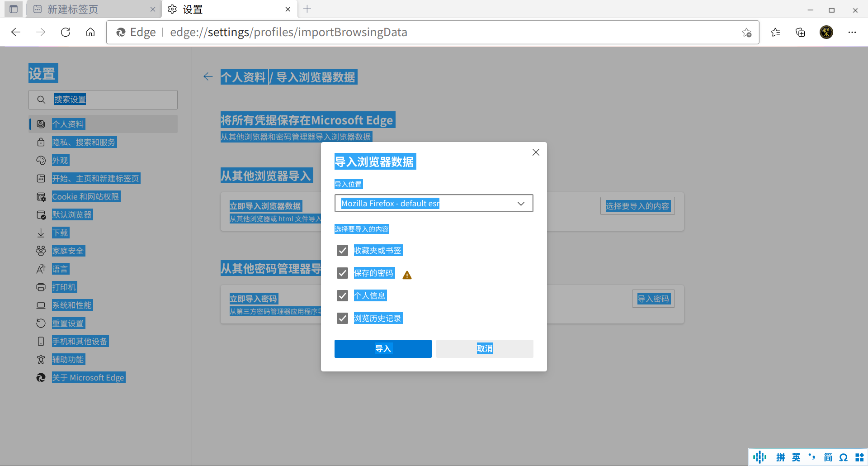Close the 新建标签页 tab
The width and height of the screenshot is (868, 466).
(153, 10)
